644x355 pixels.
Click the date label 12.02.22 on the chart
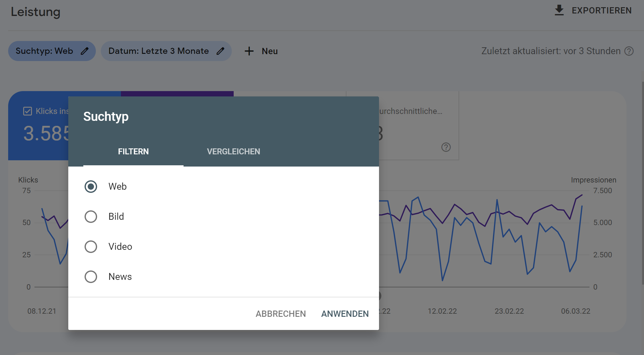442,311
